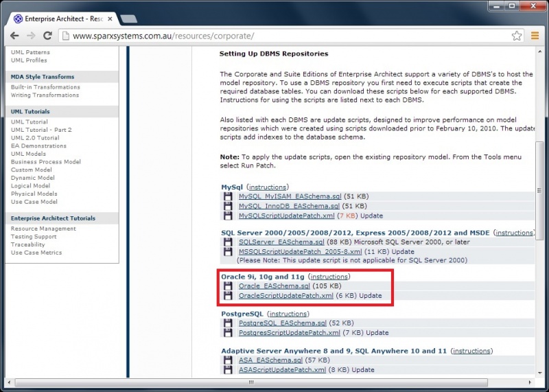The width and height of the screenshot is (549, 392).
Task: Download MySQL_MyISAM_EASchema.sql
Action: point(290,196)
